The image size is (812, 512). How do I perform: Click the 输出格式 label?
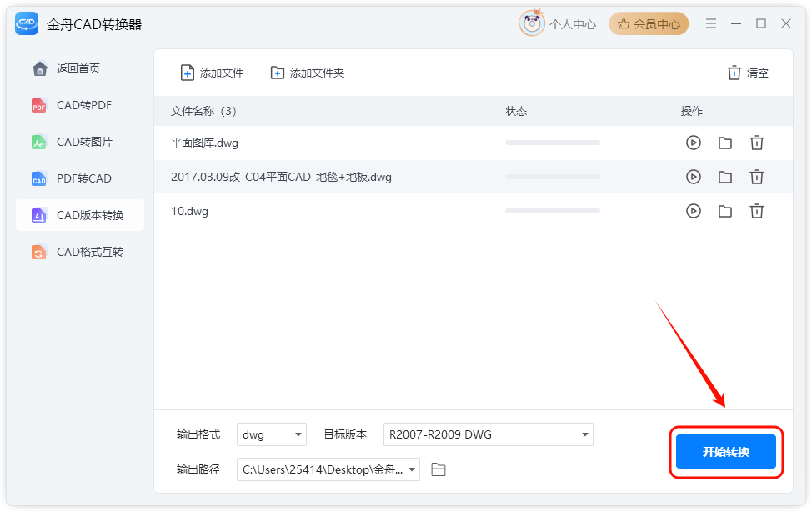198,434
